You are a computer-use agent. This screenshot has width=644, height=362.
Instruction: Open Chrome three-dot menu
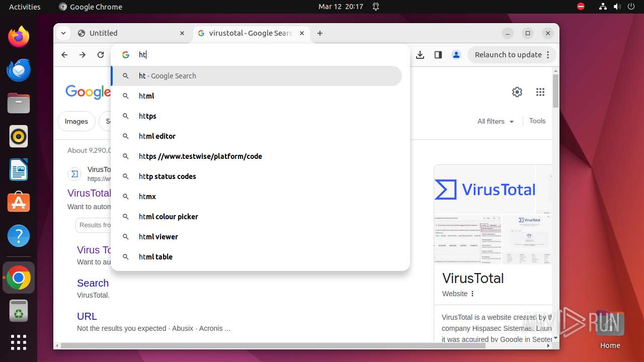tap(548, 55)
